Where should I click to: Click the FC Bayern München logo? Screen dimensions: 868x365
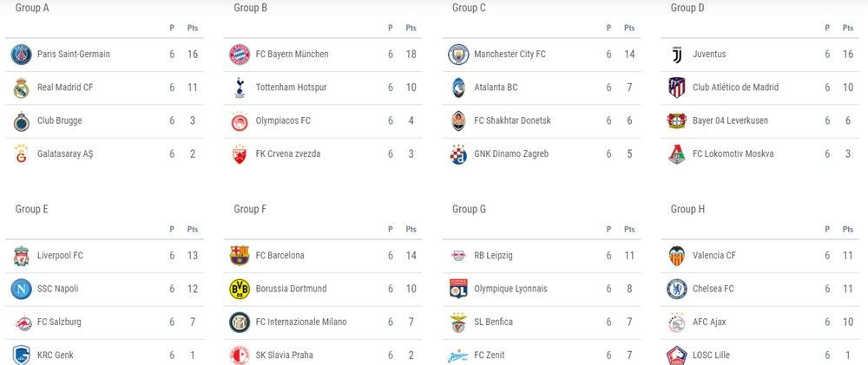tap(239, 55)
